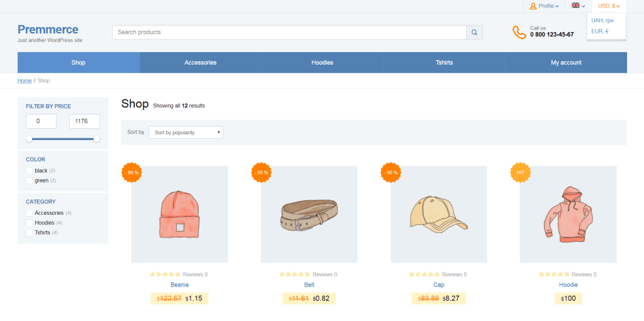
Task: Click the Premmerce site logo
Action: [48, 30]
